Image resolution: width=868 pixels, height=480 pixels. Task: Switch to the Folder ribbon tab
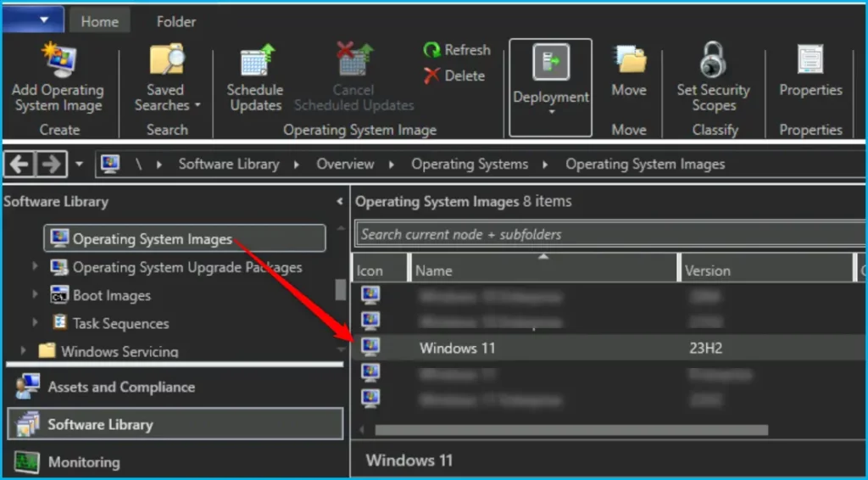click(176, 21)
